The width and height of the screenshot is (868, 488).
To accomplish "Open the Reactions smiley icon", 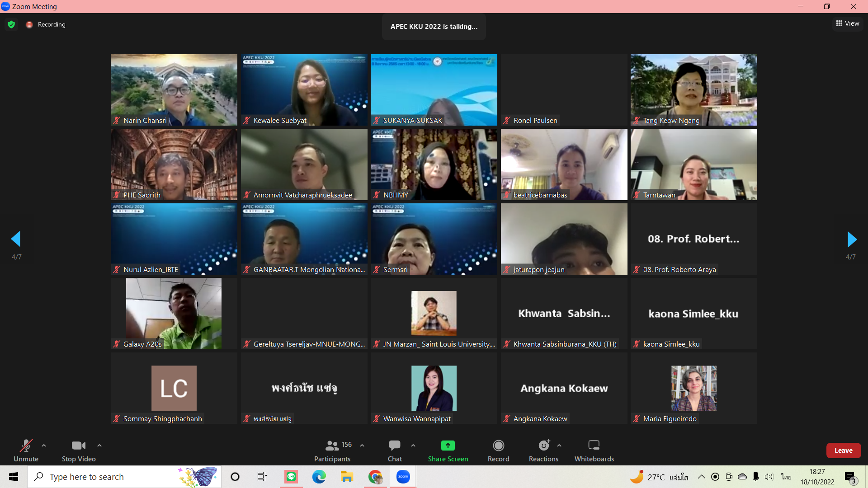I will [543, 446].
